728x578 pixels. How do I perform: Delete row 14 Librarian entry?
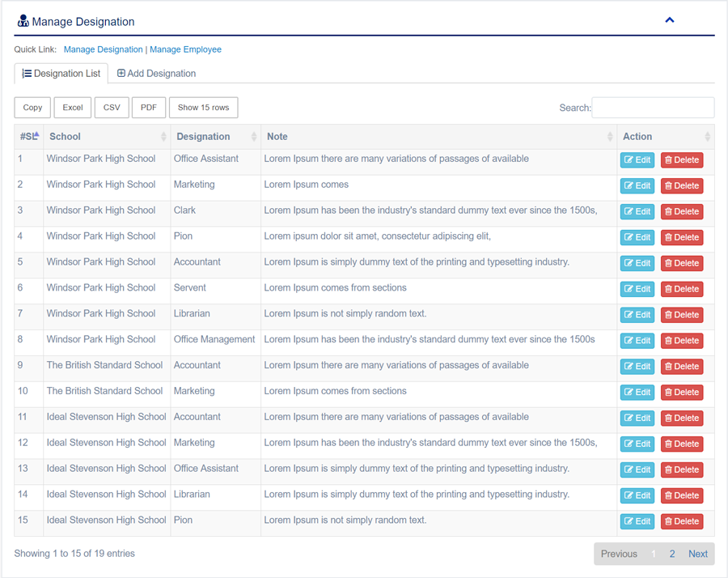click(682, 495)
